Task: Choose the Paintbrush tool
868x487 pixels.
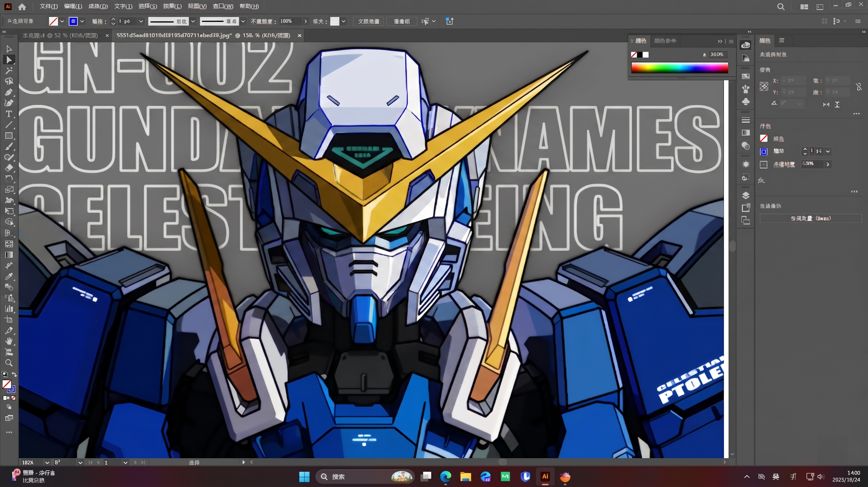Action: pyautogui.click(x=9, y=146)
